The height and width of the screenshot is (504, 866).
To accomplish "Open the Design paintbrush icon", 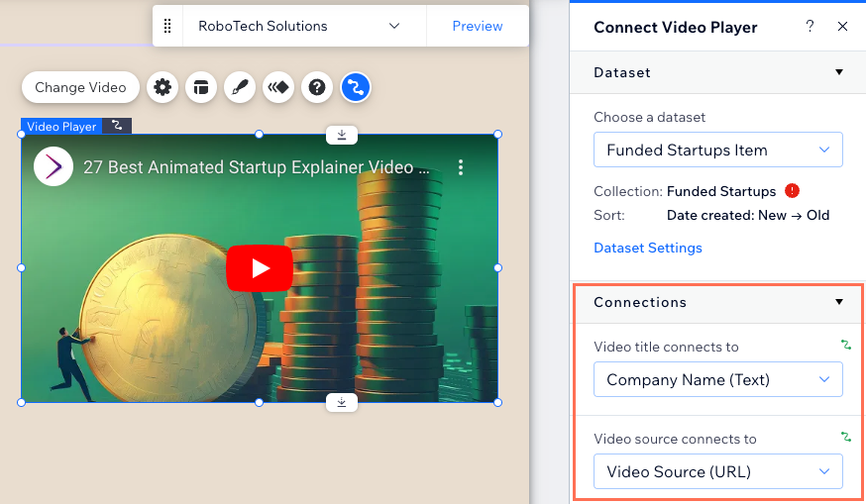I will (240, 87).
